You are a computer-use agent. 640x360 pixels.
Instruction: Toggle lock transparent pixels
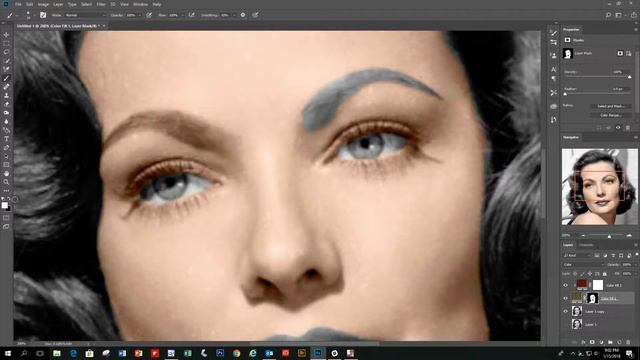(575, 273)
